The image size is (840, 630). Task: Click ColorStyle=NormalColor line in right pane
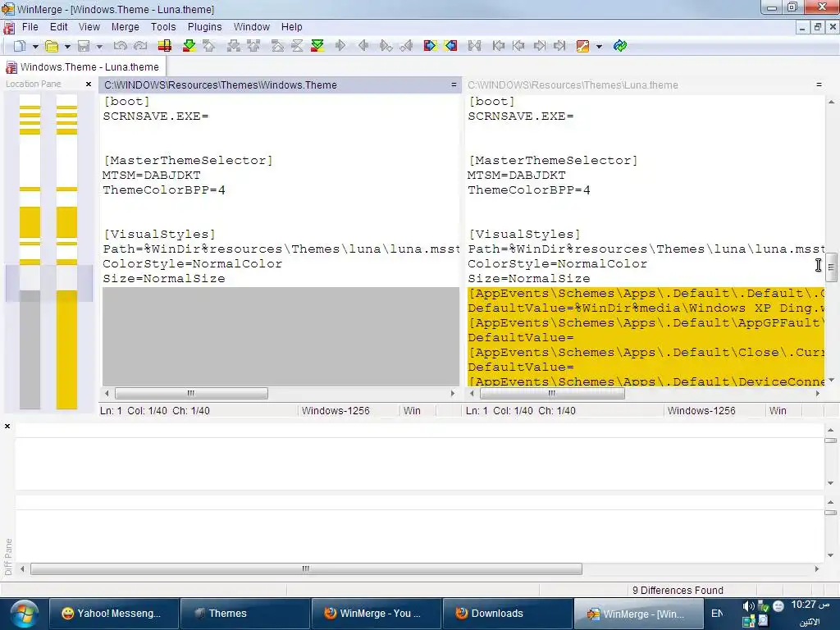(557, 263)
